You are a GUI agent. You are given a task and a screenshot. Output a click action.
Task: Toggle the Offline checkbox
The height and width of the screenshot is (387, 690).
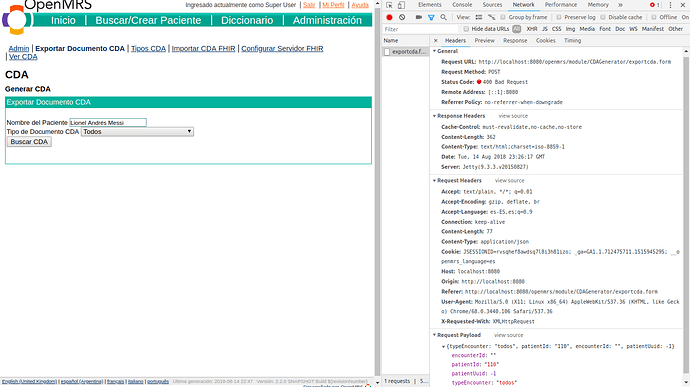(x=654, y=17)
